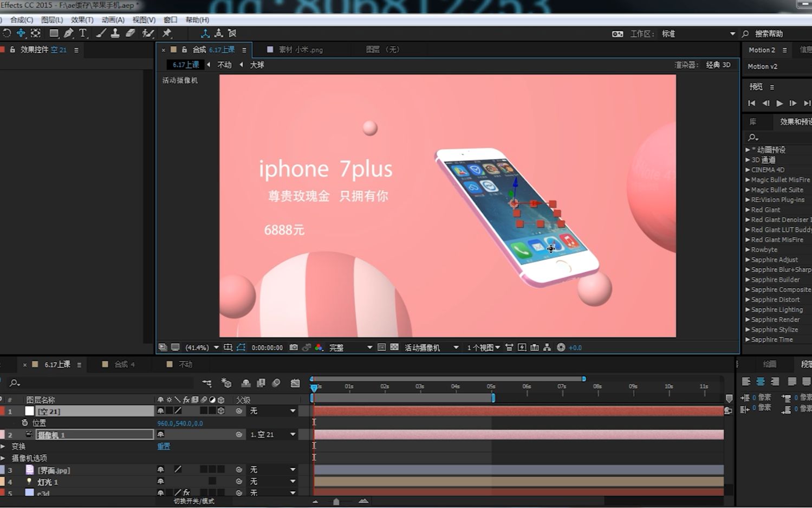
Task: Toggle shy switch on 灯光 1 layer
Action: [x=160, y=481]
